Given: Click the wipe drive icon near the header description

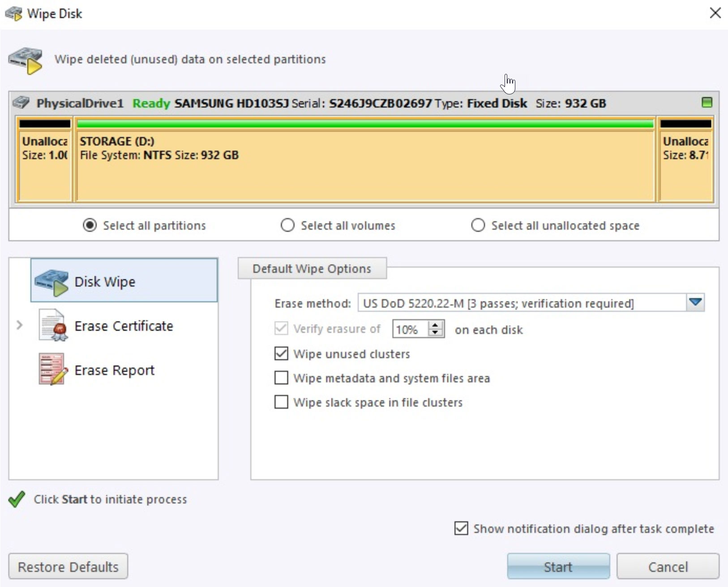Looking at the screenshot, I should pos(25,60).
